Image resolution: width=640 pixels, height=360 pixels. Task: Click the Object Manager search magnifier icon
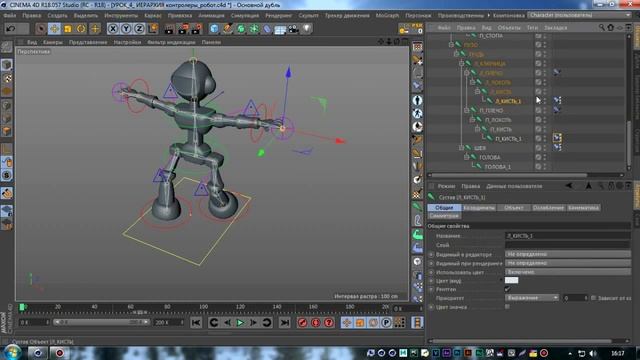602,27
